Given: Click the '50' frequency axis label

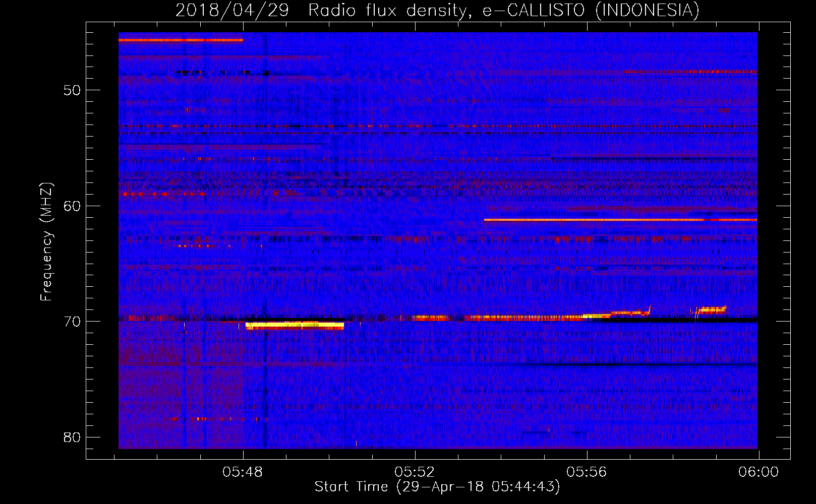Looking at the screenshot, I should 72,90.
